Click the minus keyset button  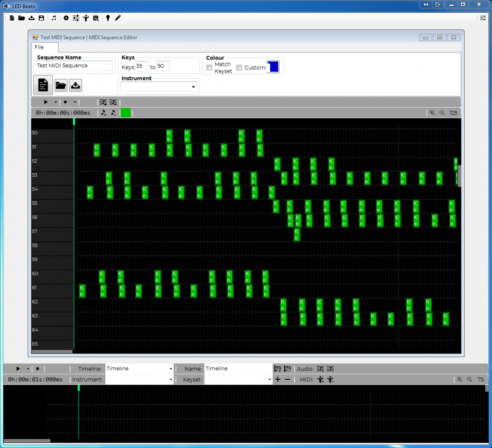(287, 380)
